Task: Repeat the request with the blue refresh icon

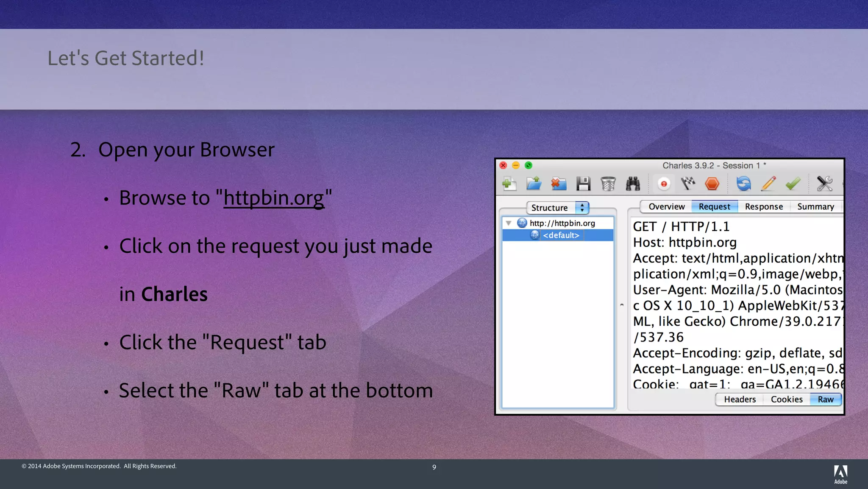Action: (743, 184)
